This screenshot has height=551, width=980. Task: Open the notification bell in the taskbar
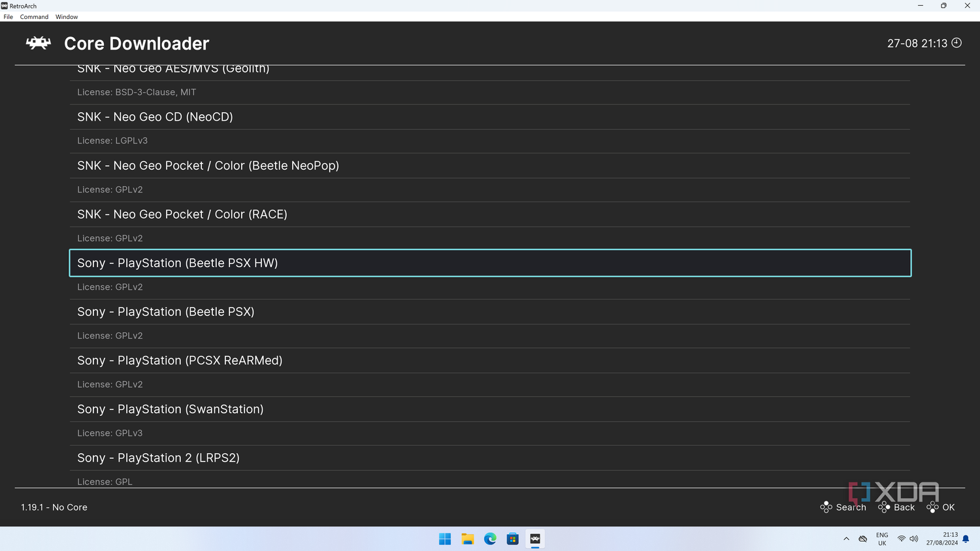click(966, 539)
